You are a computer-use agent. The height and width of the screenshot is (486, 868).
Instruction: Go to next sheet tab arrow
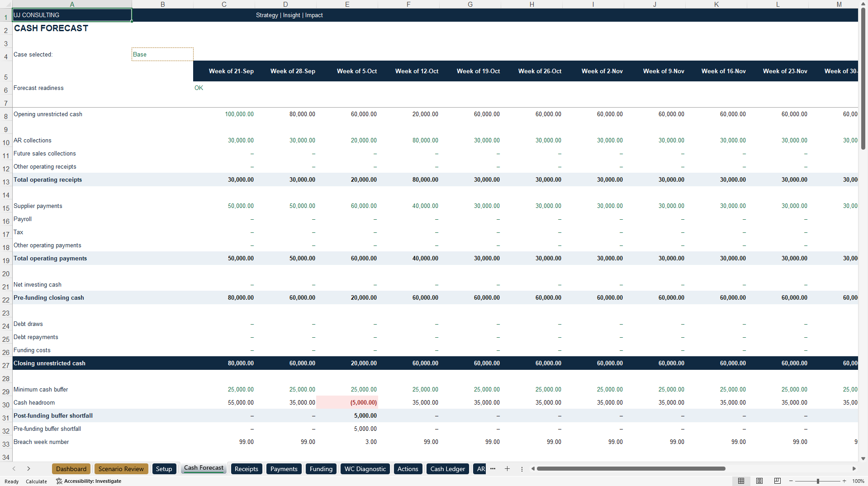(28, 469)
